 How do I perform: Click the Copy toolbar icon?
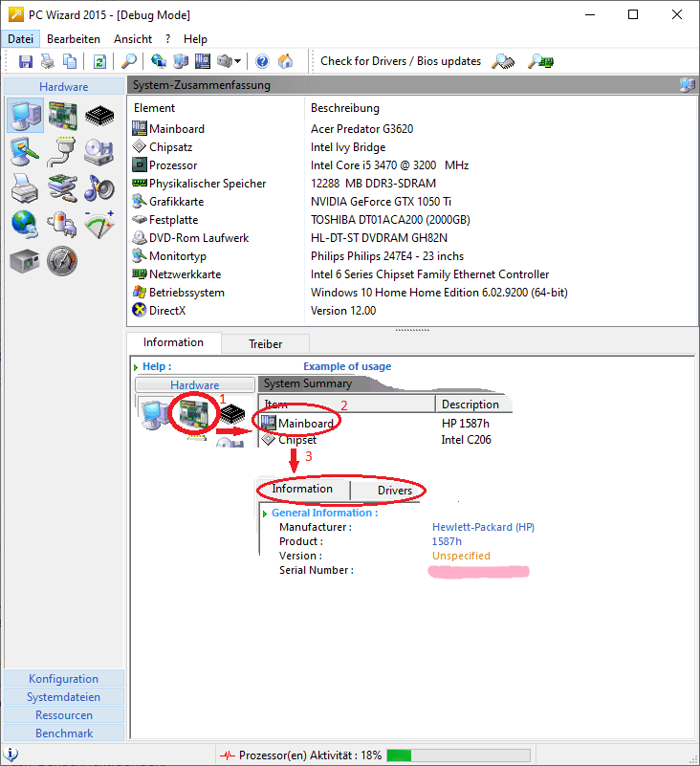click(70, 61)
